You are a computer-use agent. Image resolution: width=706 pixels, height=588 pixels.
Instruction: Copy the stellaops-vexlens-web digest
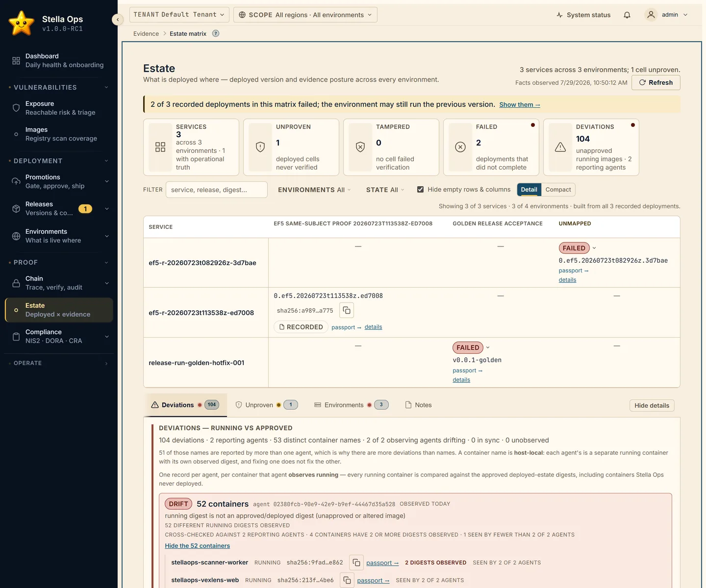pyautogui.click(x=347, y=580)
